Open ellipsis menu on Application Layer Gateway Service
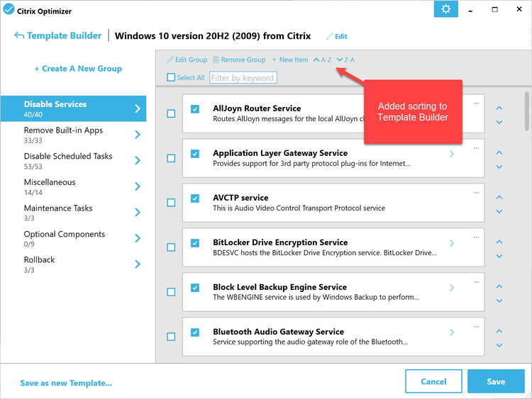The width and height of the screenshot is (532, 399). coord(477,148)
